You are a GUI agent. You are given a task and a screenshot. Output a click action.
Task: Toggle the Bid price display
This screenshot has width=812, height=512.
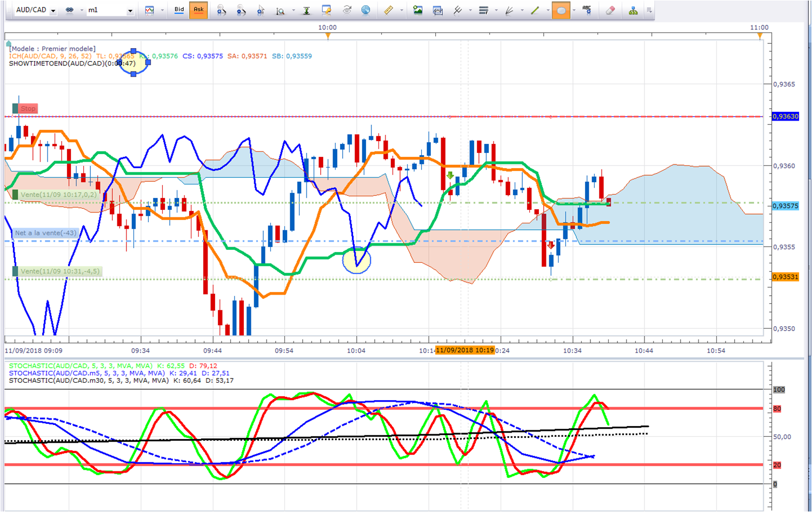179,10
